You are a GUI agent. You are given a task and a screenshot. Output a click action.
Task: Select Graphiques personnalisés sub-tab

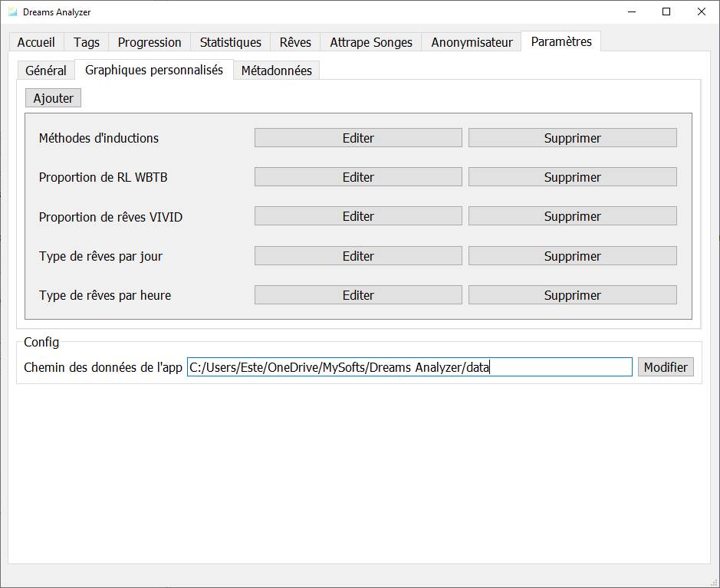pos(154,70)
